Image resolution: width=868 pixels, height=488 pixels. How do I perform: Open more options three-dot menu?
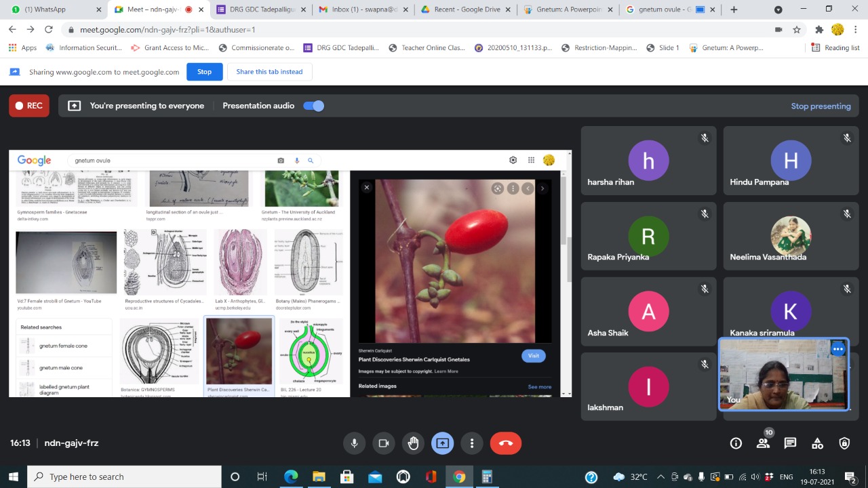coord(472,443)
